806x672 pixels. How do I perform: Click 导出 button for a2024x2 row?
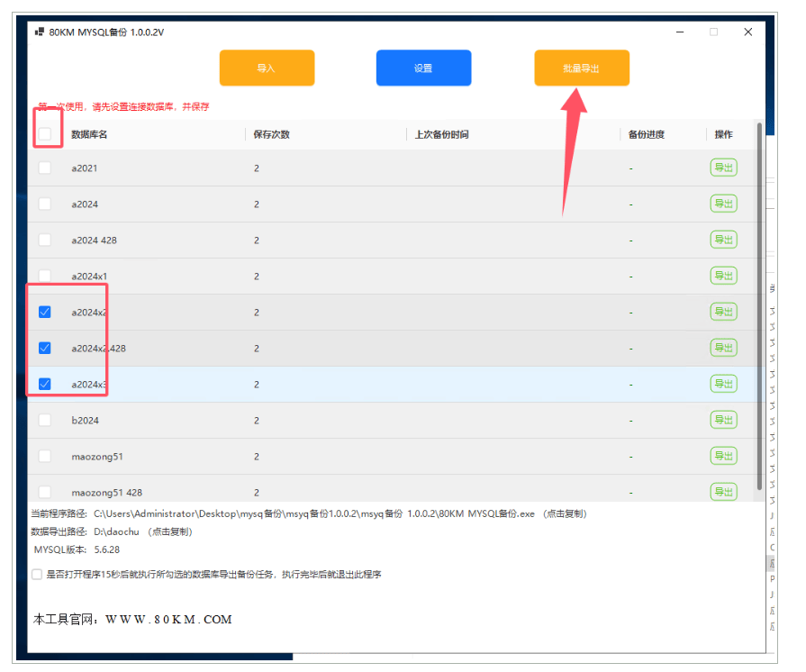(724, 312)
